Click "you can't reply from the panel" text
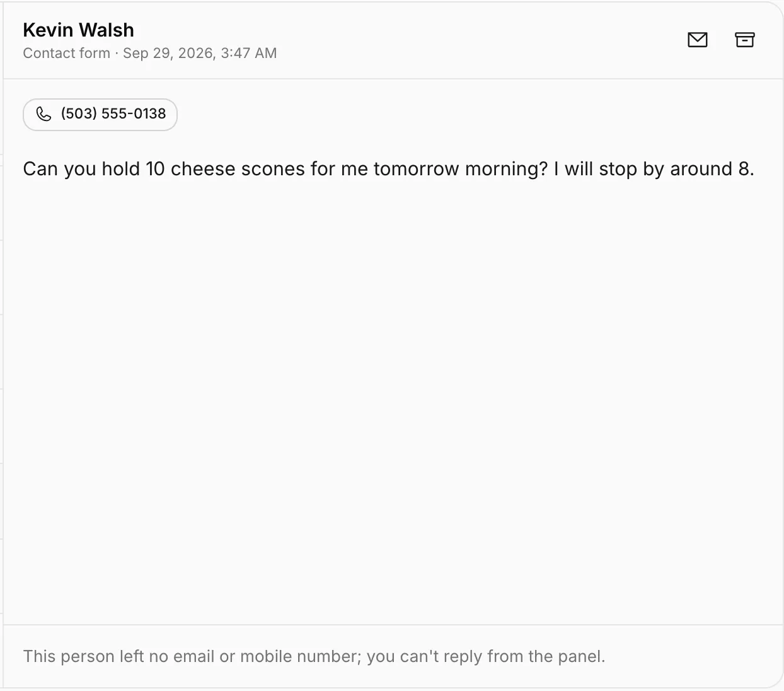The height and width of the screenshot is (691, 784). coord(485,656)
